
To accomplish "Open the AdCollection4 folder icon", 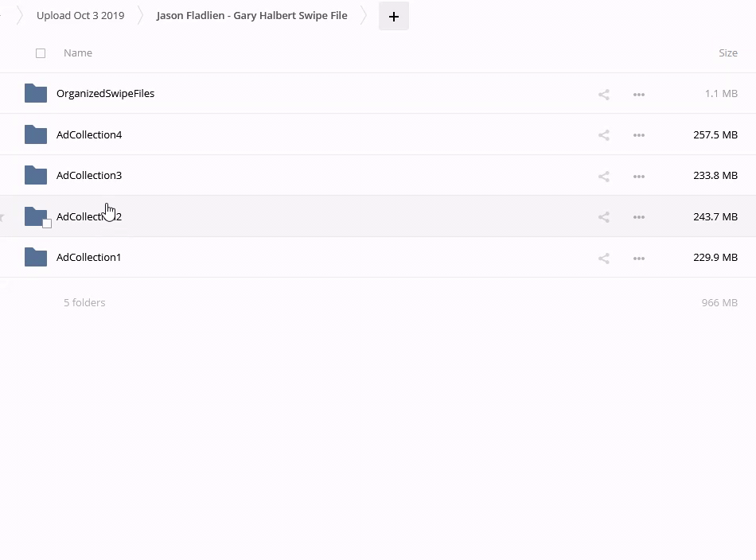I will 36,134.
